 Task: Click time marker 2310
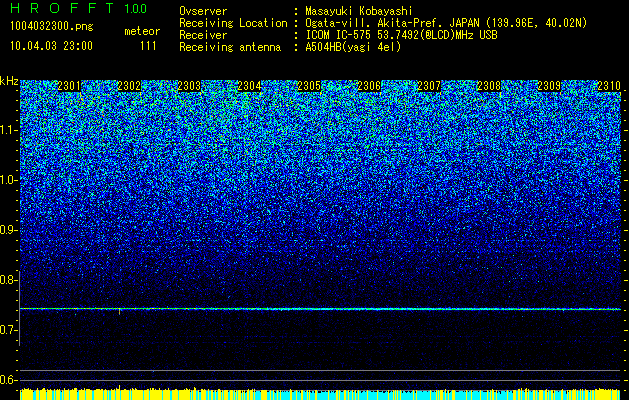tap(609, 86)
